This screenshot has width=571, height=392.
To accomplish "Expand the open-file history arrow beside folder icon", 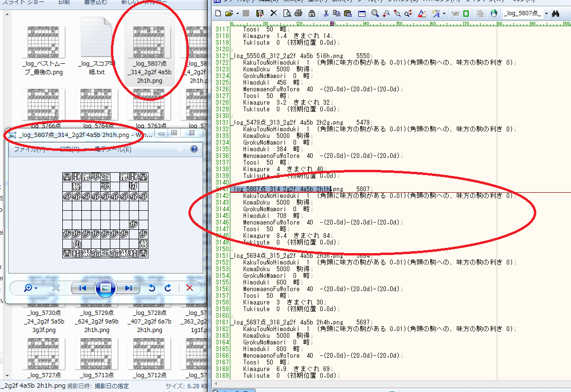I will point(237,13).
